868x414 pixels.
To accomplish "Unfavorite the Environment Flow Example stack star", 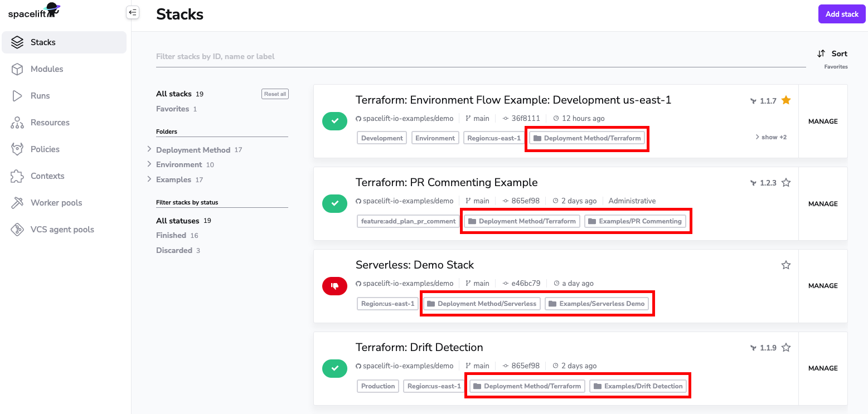I will pyautogui.click(x=786, y=100).
